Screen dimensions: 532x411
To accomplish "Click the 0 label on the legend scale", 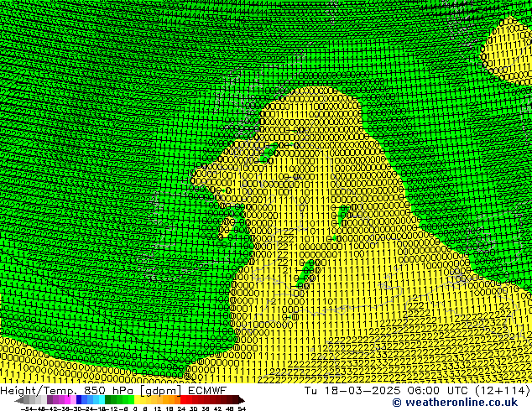I will pos(135,409).
